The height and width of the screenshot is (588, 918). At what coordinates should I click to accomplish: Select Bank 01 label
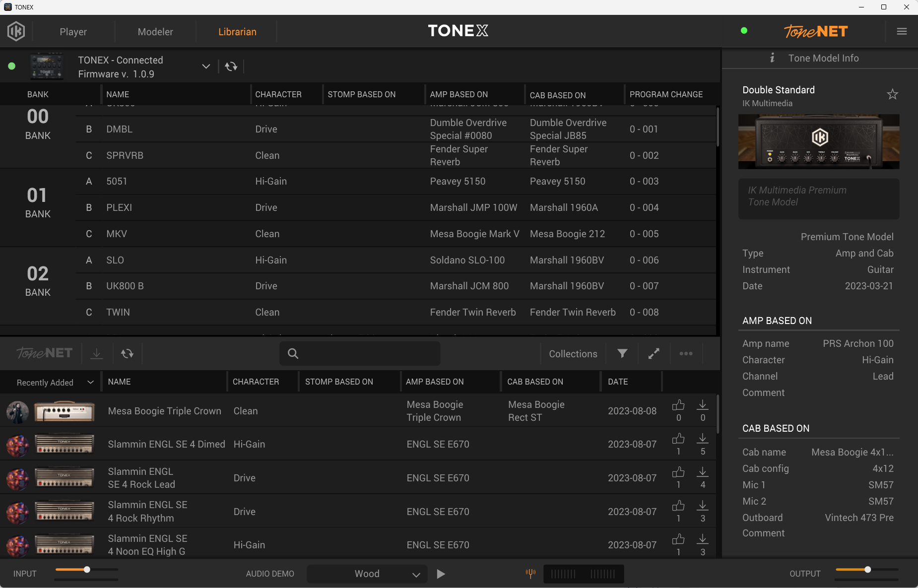(38, 202)
